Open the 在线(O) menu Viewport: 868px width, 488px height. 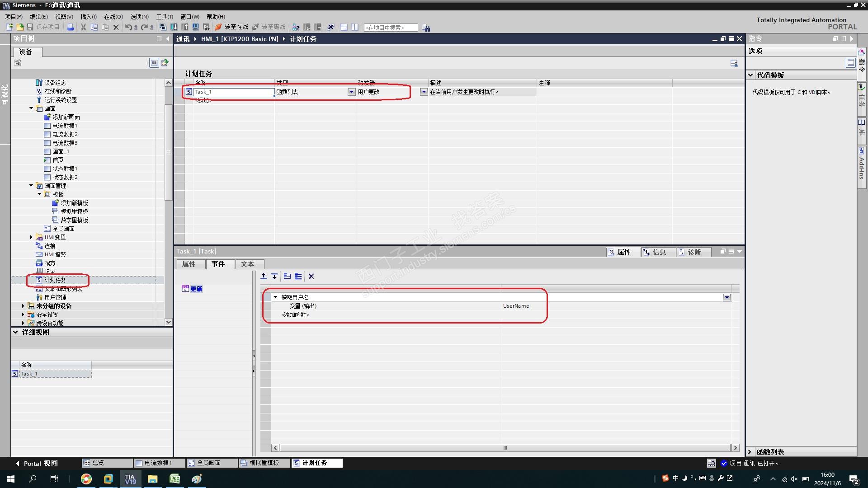tap(113, 17)
